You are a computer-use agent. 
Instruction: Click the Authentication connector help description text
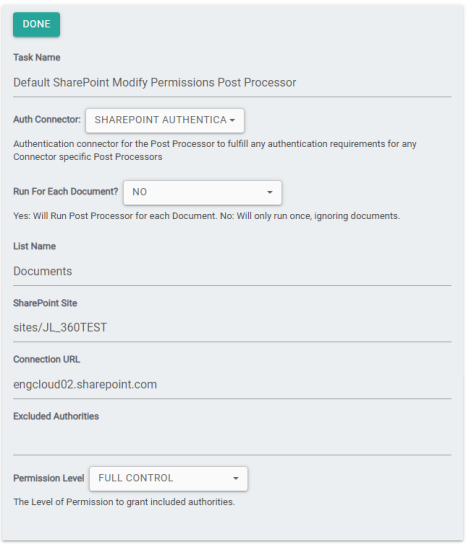point(215,150)
